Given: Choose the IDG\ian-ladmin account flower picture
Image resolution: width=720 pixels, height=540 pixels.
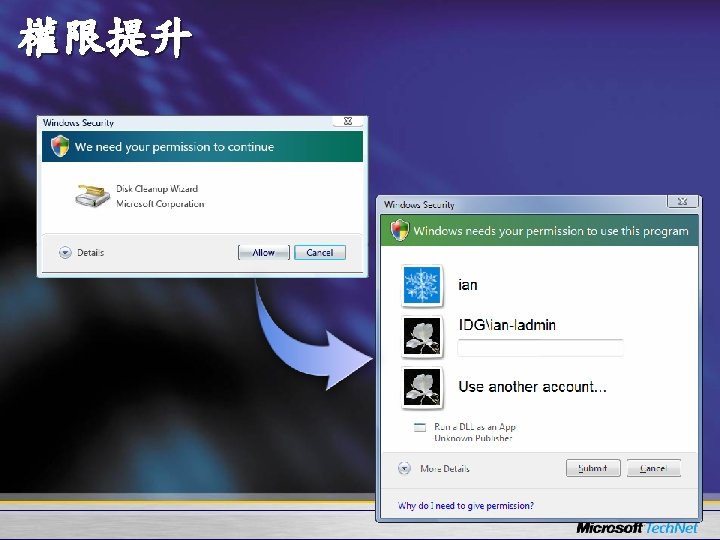Looking at the screenshot, I should (x=422, y=337).
